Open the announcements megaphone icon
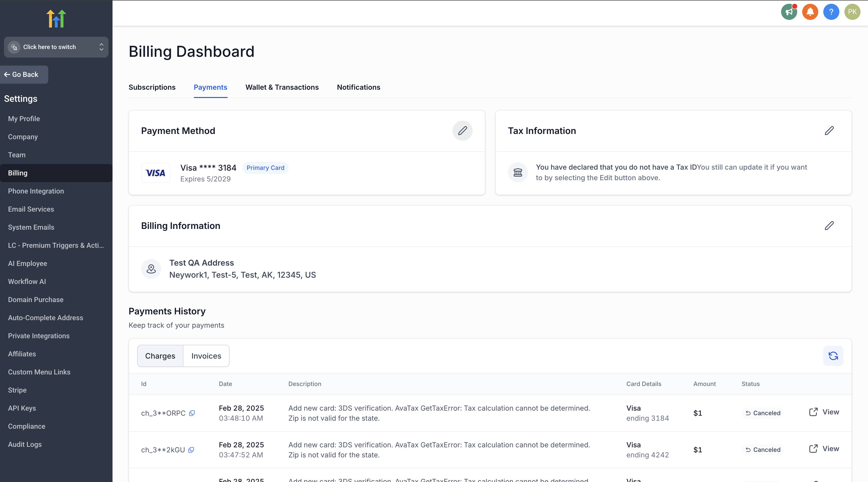The width and height of the screenshot is (868, 482). (x=789, y=12)
